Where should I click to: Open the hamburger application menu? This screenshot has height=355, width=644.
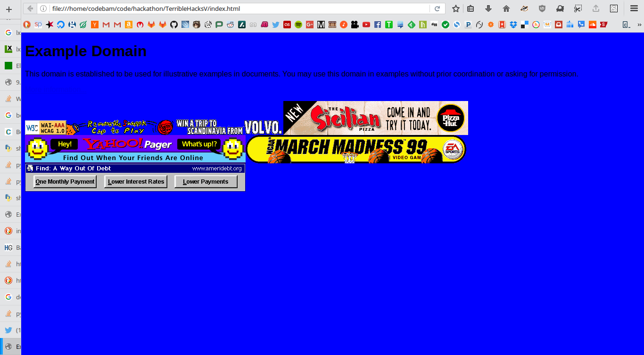pos(634,8)
